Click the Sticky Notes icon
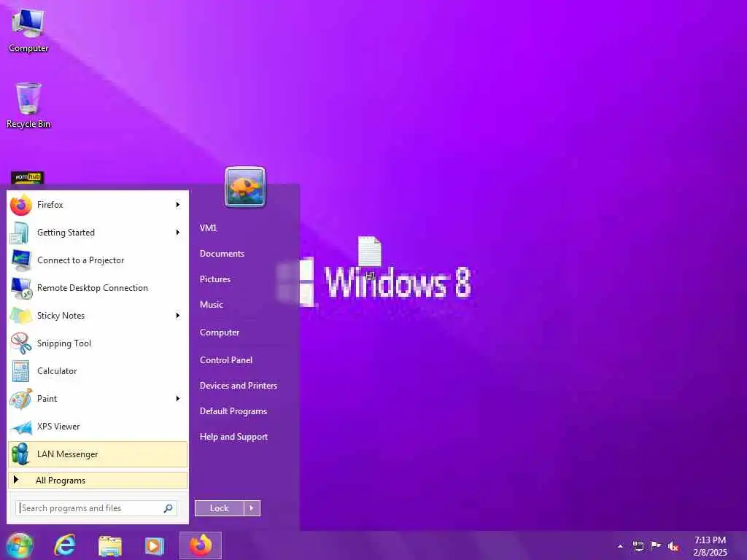The image size is (747, 560). tap(20, 315)
